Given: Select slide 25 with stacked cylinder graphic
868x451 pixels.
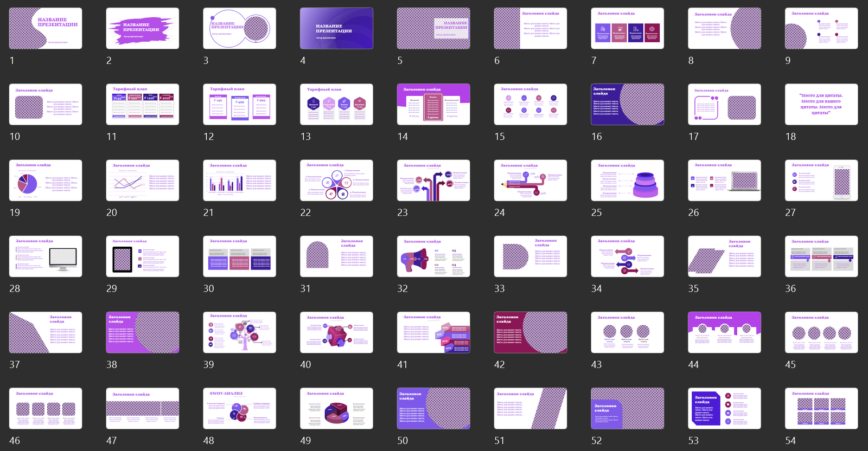Looking at the screenshot, I should click(627, 180).
